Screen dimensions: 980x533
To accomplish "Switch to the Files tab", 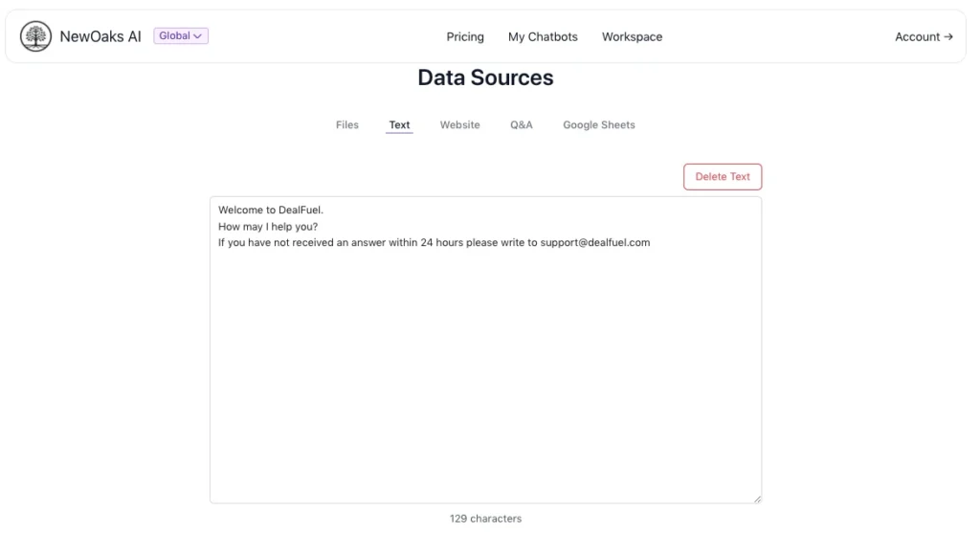I will pos(346,125).
